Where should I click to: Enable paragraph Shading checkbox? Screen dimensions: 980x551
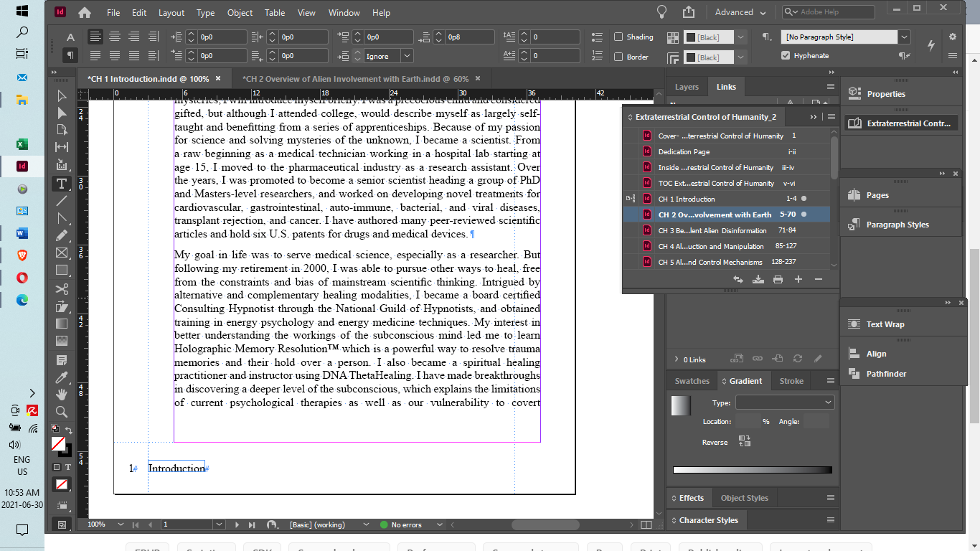(618, 37)
